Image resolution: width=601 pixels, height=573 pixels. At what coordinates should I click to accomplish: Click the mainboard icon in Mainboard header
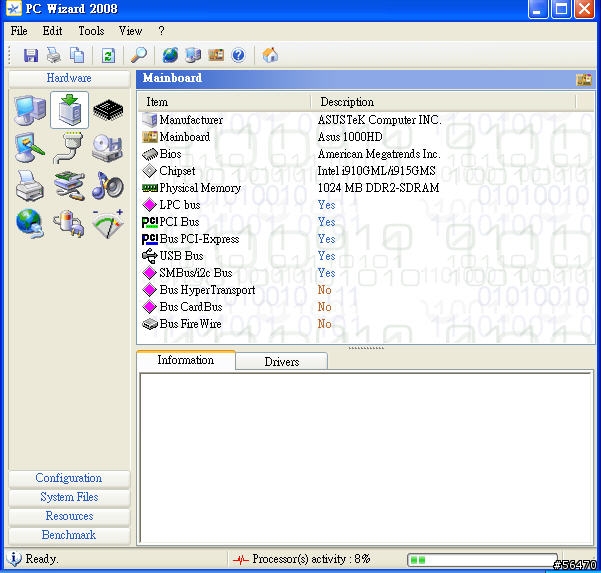(x=584, y=80)
